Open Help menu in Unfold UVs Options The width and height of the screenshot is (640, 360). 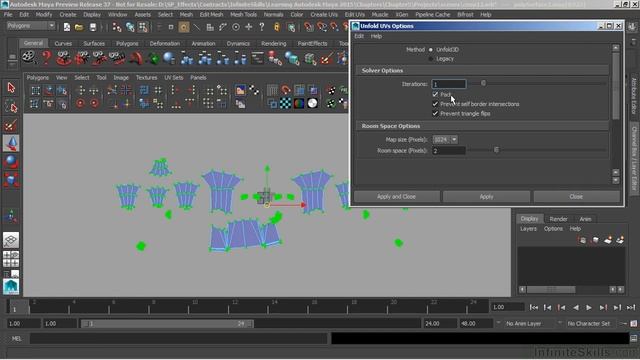point(376,36)
